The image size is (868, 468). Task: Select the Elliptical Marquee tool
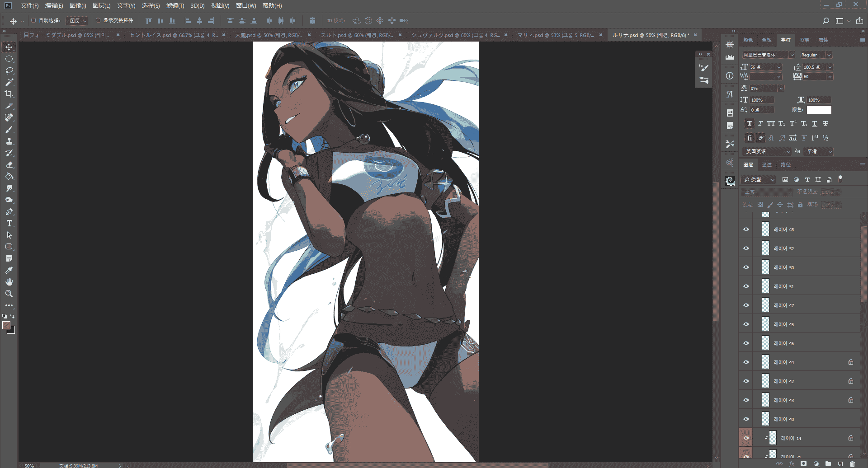click(x=9, y=59)
